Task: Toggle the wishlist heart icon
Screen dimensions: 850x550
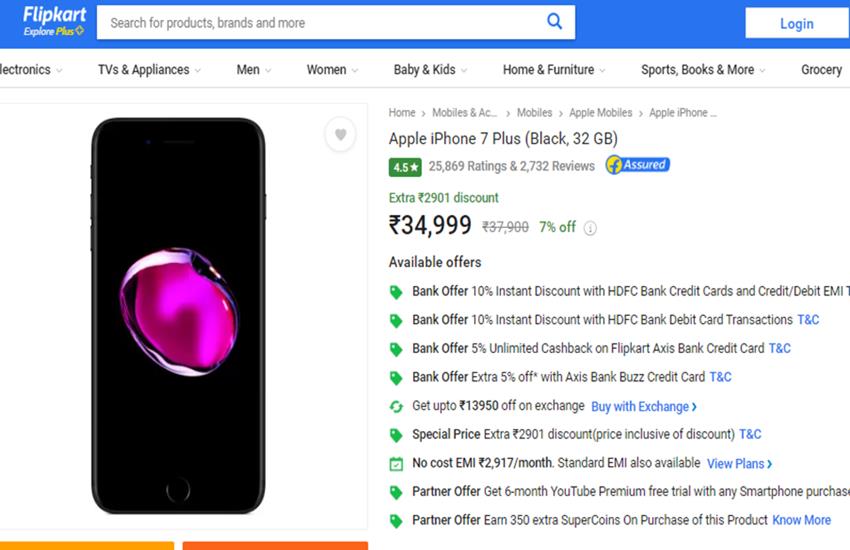Action: pos(340,135)
